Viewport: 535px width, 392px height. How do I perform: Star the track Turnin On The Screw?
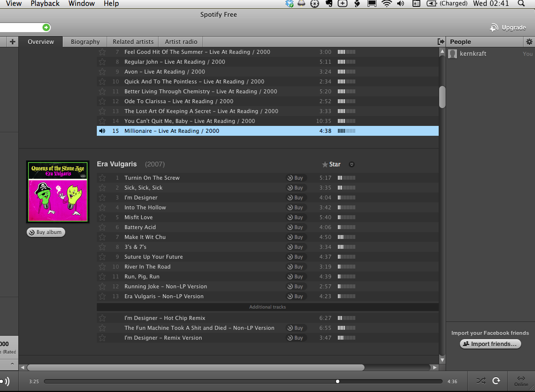102,178
